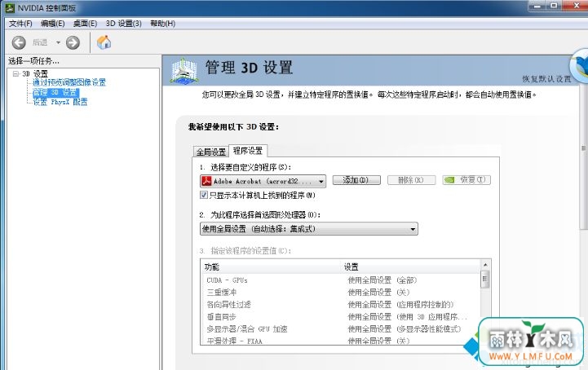Click the Manage 3D Settings header icon
This screenshot has height=370, width=588.
click(183, 70)
